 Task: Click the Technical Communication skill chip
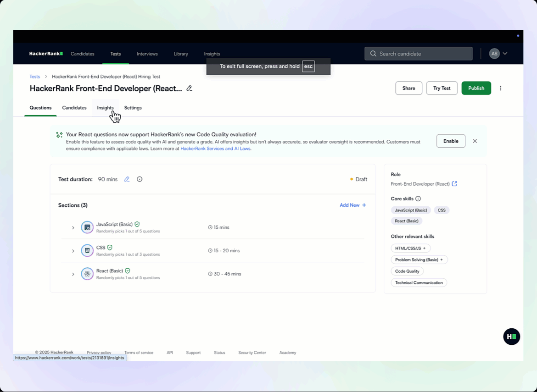pyautogui.click(x=419, y=282)
